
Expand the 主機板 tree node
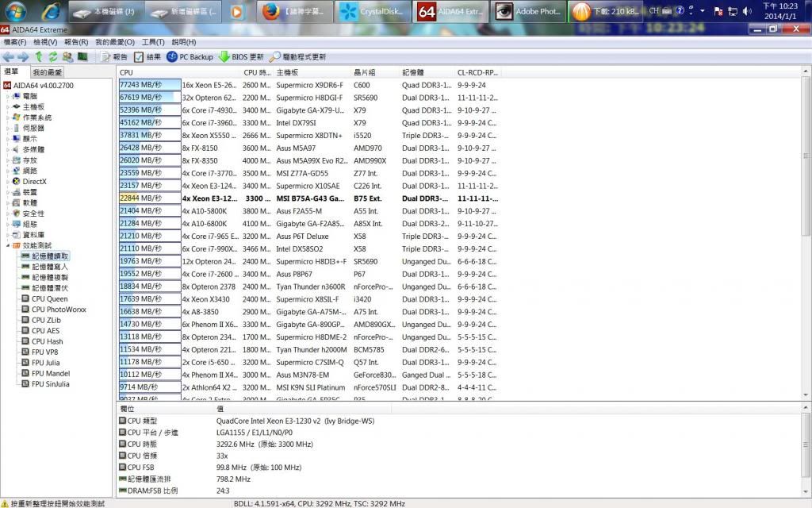pos(8,107)
